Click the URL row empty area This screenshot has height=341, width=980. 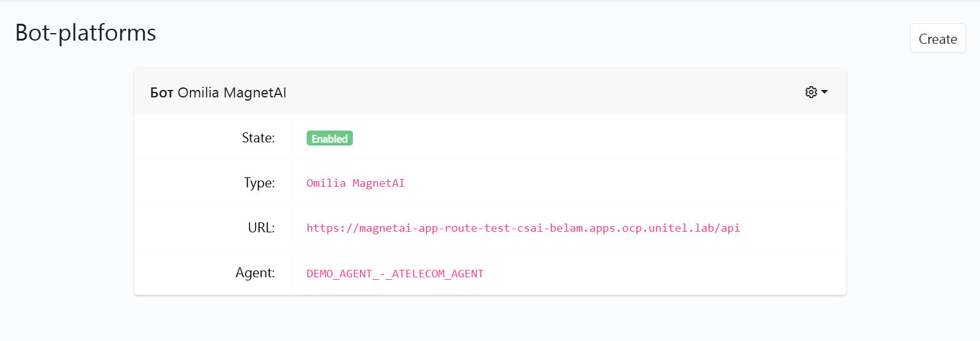click(x=793, y=227)
